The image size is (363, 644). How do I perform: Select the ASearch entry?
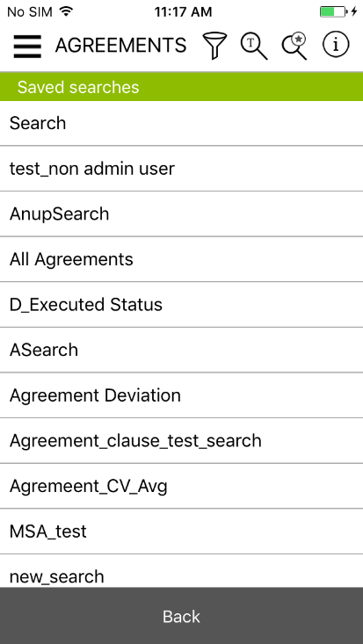coord(181,350)
